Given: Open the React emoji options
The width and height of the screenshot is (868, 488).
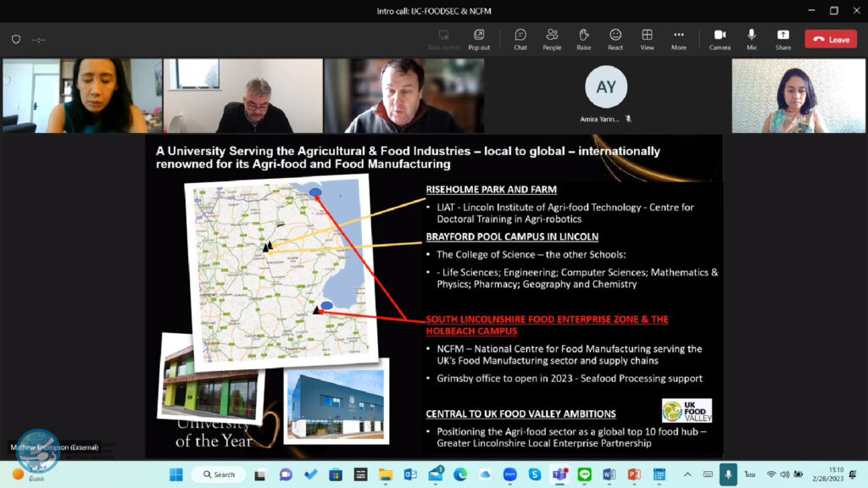Looking at the screenshot, I should click(615, 39).
